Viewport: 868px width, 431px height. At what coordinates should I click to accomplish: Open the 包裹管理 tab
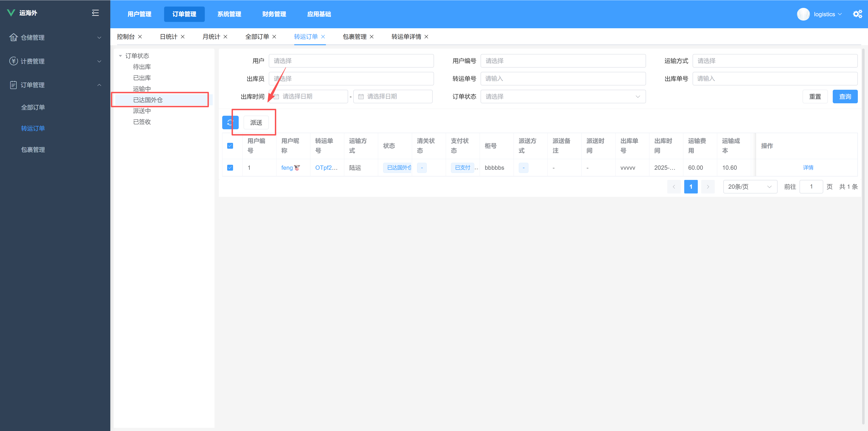tap(354, 37)
